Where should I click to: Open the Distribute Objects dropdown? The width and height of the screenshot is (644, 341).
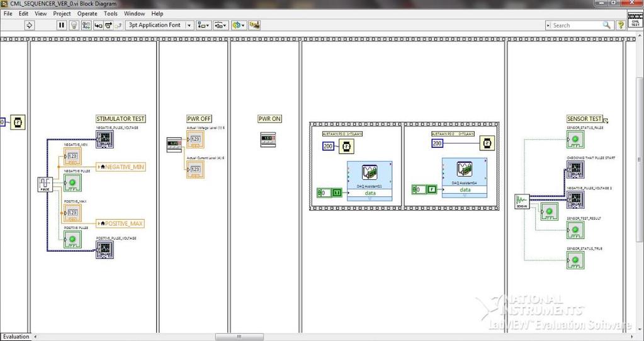tap(220, 25)
